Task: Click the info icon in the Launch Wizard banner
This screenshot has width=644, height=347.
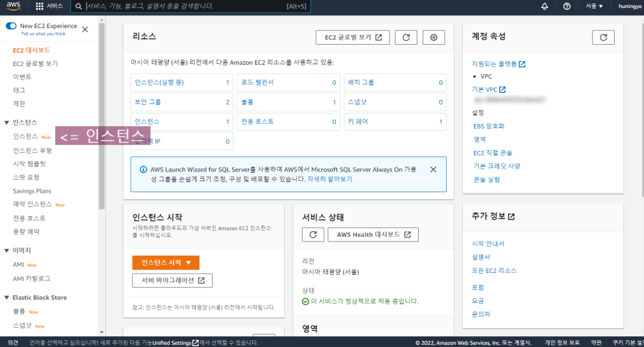Action: point(143,169)
